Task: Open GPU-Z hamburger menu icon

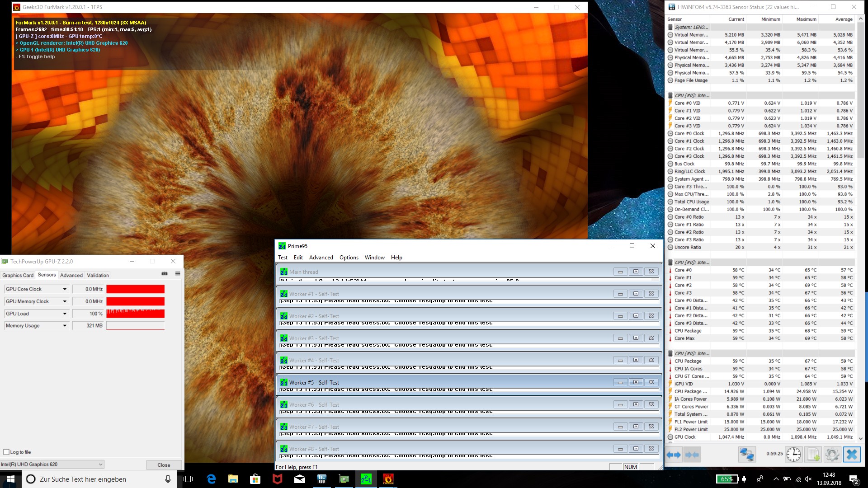Action: click(x=178, y=274)
